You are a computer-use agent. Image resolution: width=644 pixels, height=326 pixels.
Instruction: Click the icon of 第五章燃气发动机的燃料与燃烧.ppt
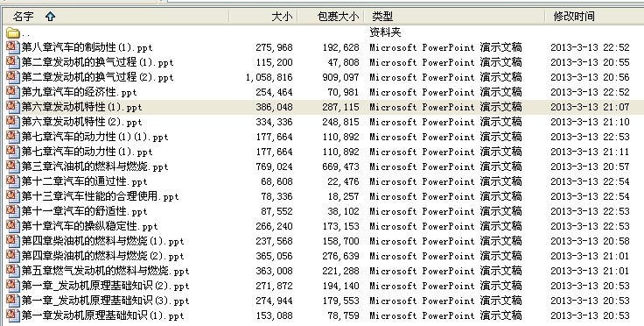[13, 271]
